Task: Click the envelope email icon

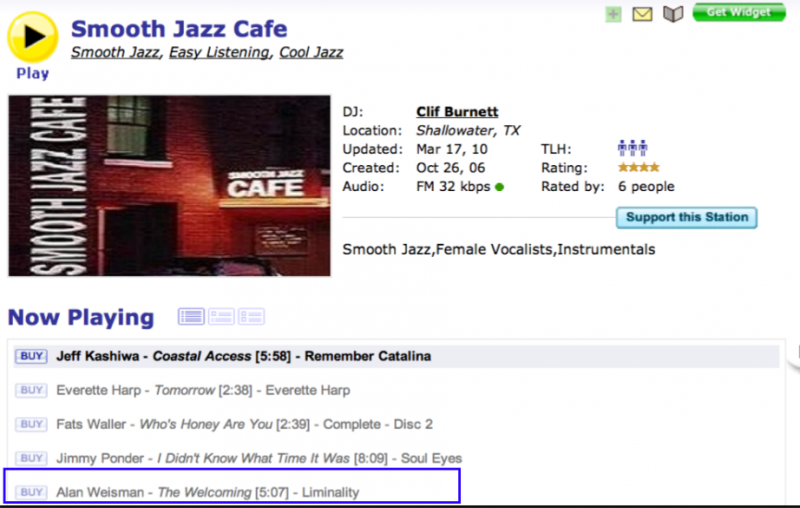Action: coord(642,14)
